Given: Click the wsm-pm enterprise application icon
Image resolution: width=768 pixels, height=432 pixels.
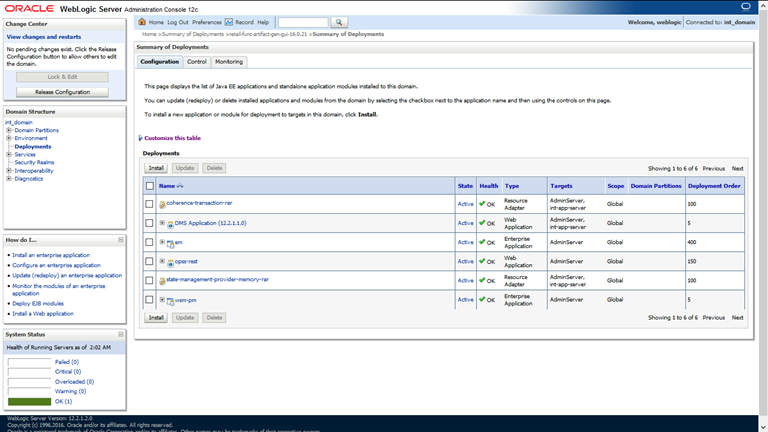Looking at the screenshot, I should [170, 301].
